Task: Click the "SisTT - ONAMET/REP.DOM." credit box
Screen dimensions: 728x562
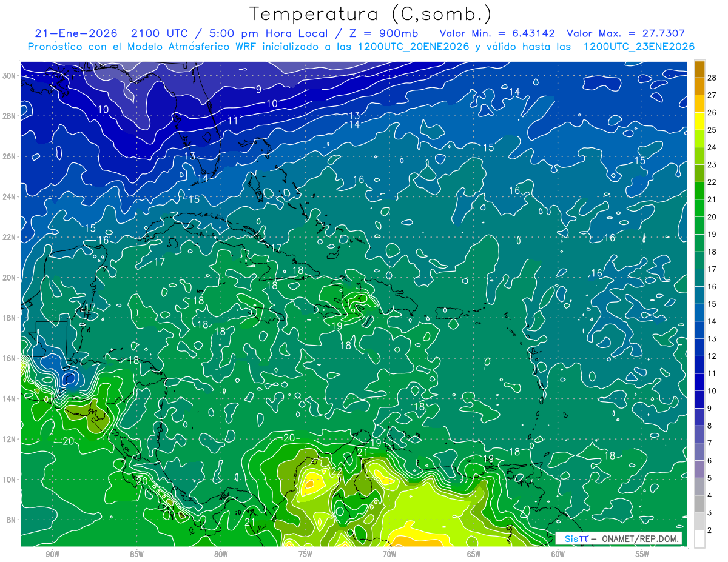Action: [x=619, y=538]
